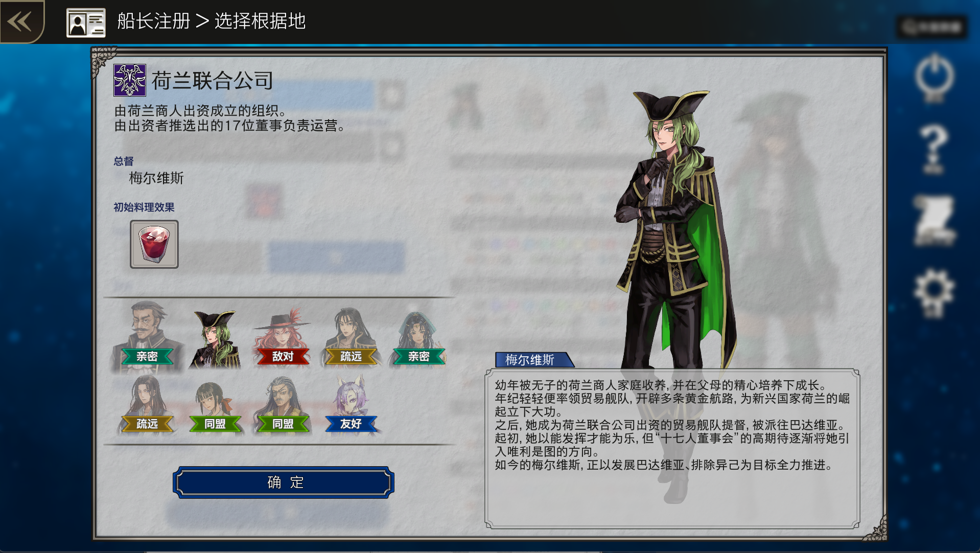Select the 敌对 red-haired character portrait

(283, 337)
